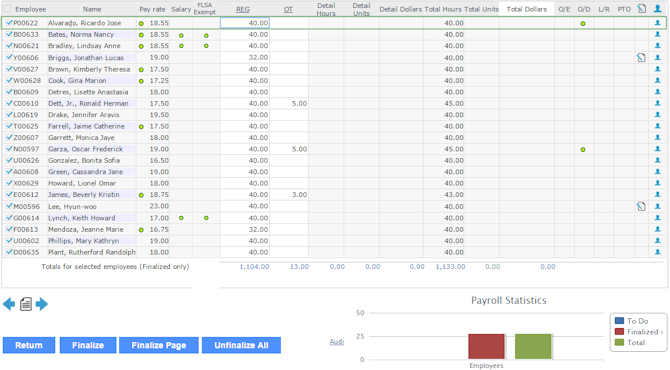Toggle the select-all Employee header checkbox
The width and height of the screenshot is (670, 370).
coord(8,9)
